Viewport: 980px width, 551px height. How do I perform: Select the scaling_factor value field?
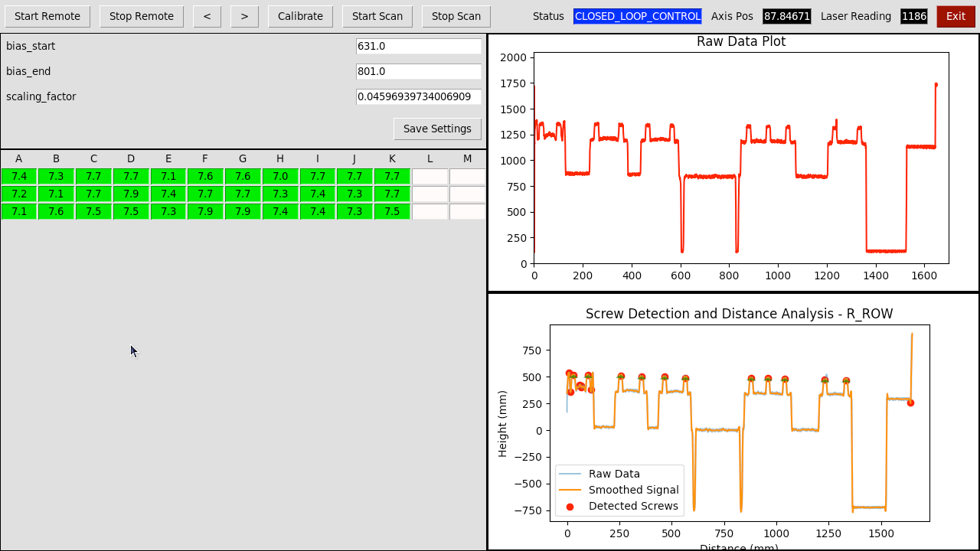(x=418, y=96)
